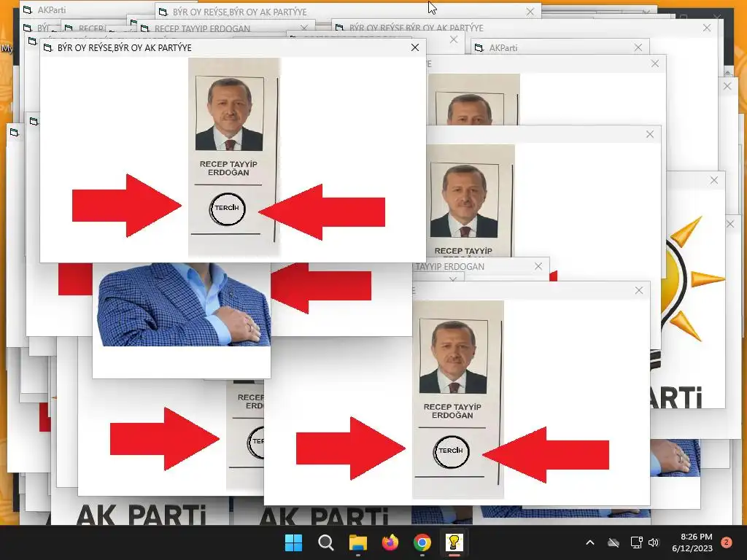Click the RECEP TAYYIP ERDOGAN window title icon
Image resolution: width=747 pixels, height=560 pixels.
click(145, 28)
